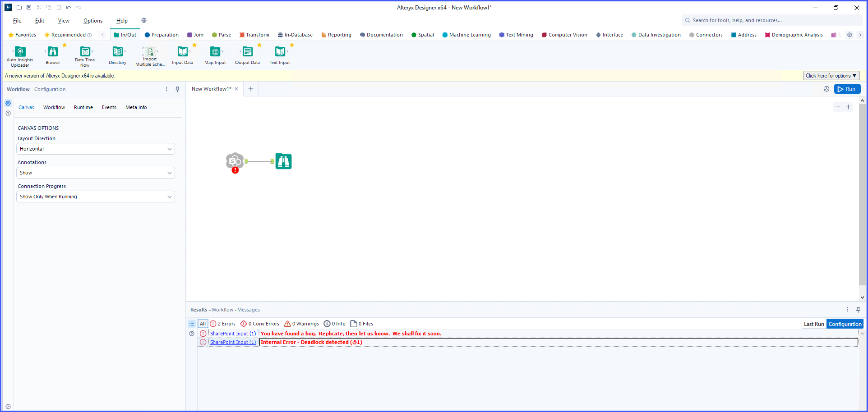Click the search tools and resources field

coord(772,20)
